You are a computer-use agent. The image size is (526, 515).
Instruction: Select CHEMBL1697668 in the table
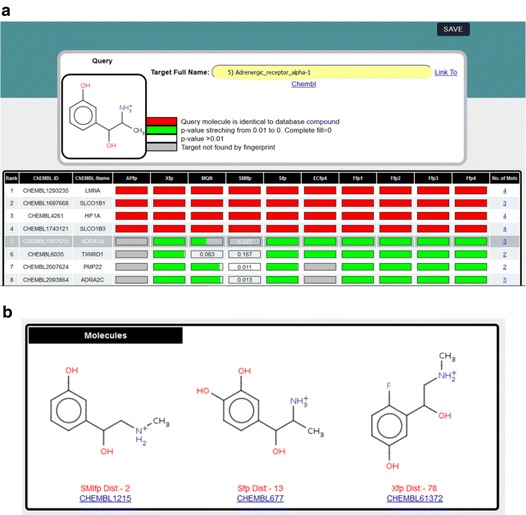46,203
